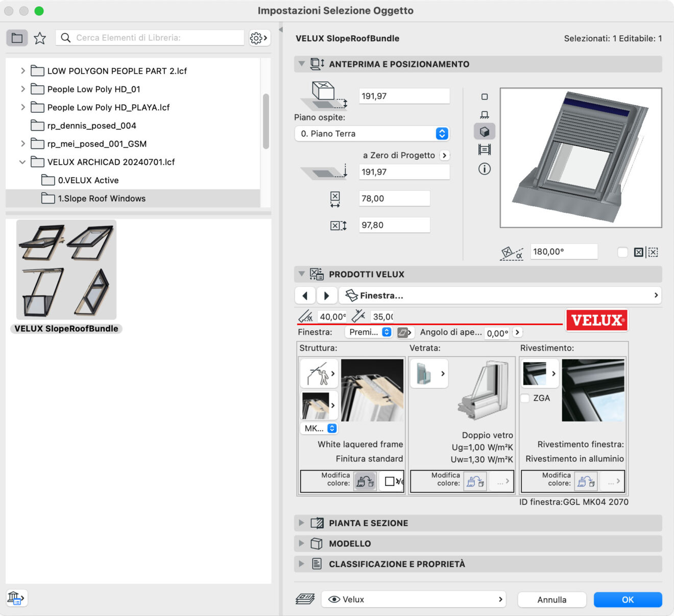Open library search settings gear menu
Image resolution: width=674 pixels, height=616 pixels.
[x=259, y=38]
